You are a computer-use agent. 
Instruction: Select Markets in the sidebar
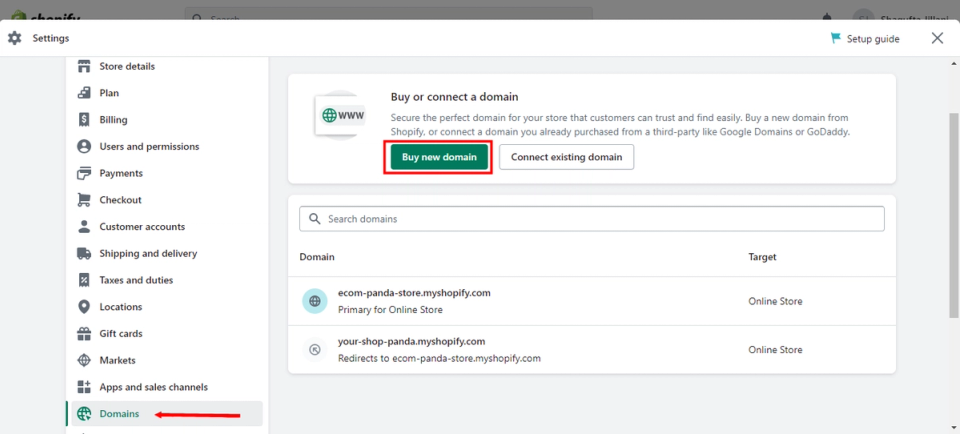tap(118, 361)
